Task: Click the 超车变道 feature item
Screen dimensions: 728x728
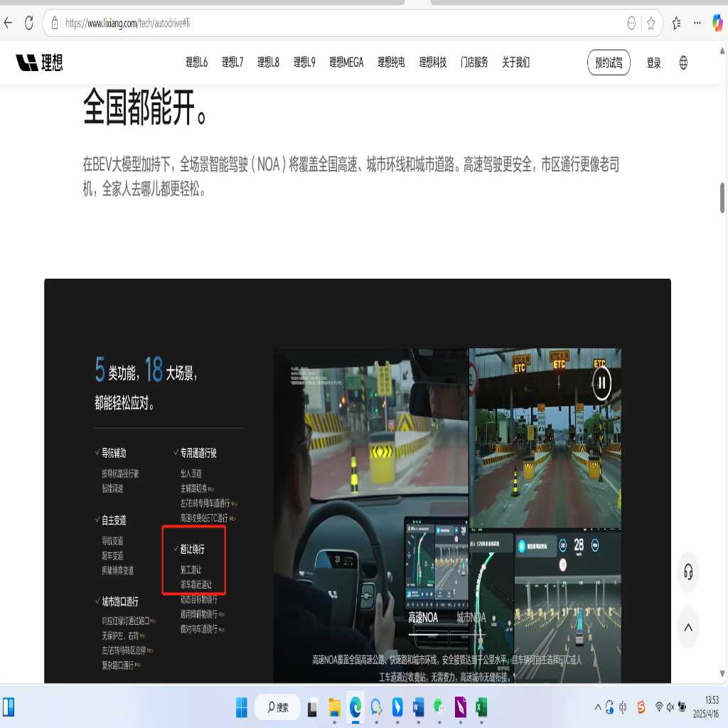Action: point(112,555)
